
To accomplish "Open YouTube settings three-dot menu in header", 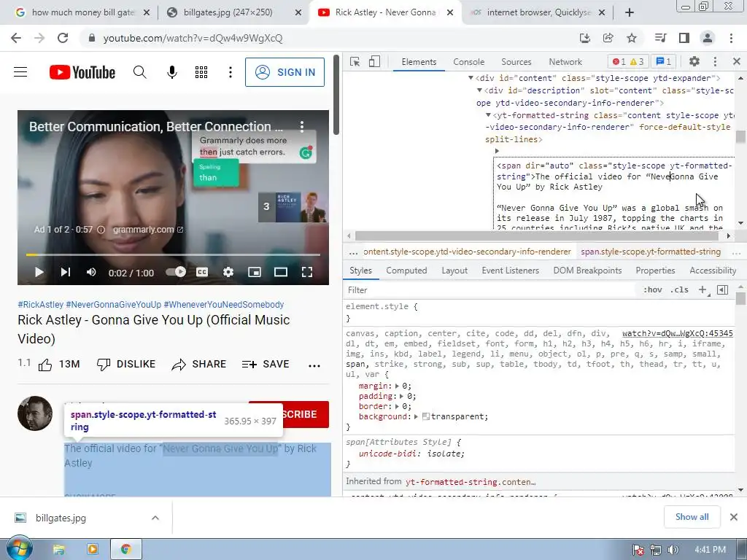I will (231, 72).
